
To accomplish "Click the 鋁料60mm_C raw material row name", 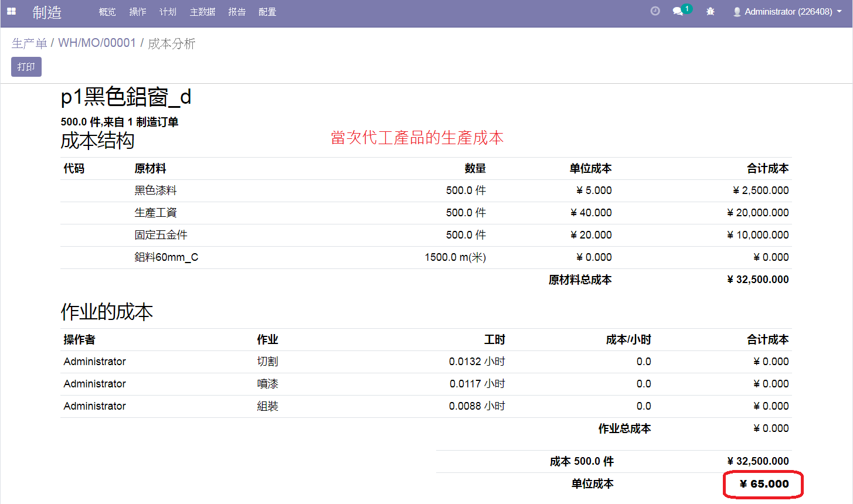I will (166, 257).
